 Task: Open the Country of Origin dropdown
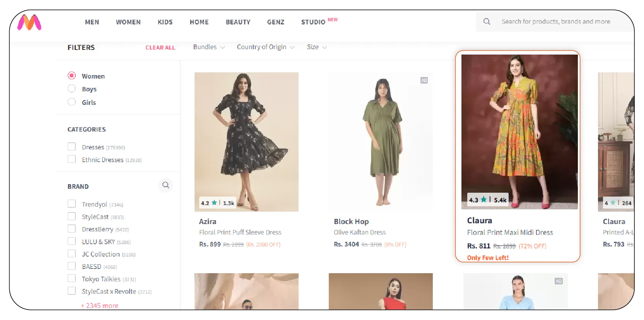(265, 47)
